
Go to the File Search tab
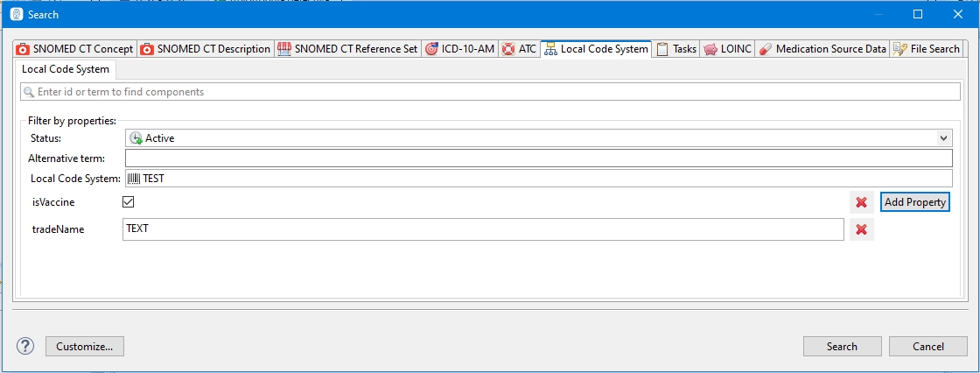927,49
